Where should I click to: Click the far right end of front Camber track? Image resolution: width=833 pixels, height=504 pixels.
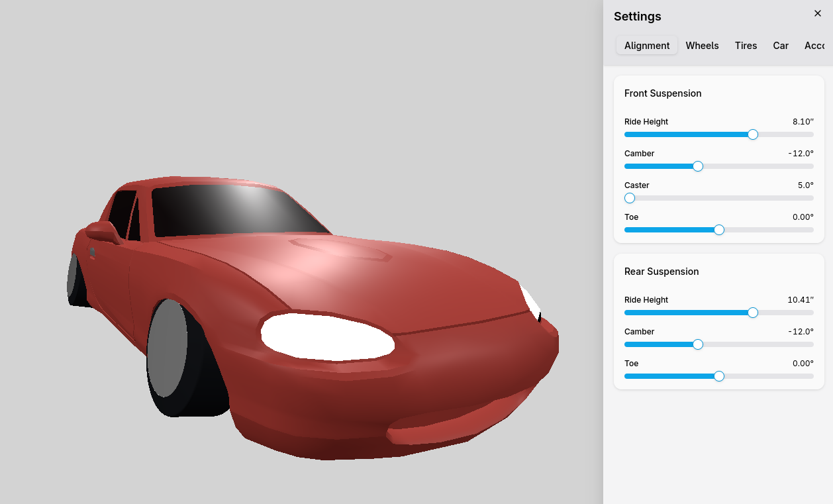pos(811,166)
